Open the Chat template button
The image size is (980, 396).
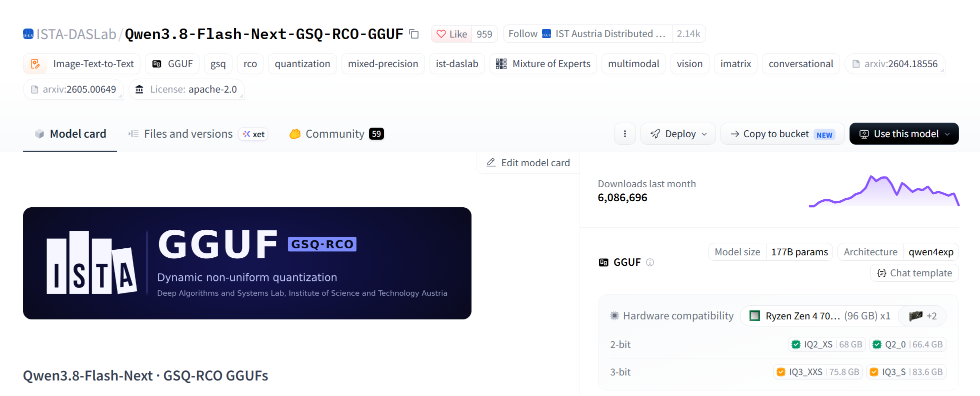[x=914, y=273]
